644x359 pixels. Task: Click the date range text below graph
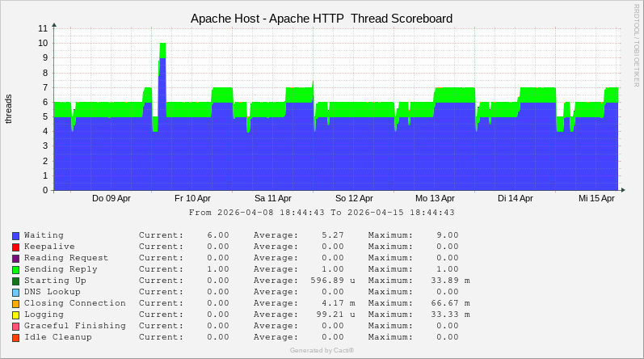(x=322, y=213)
